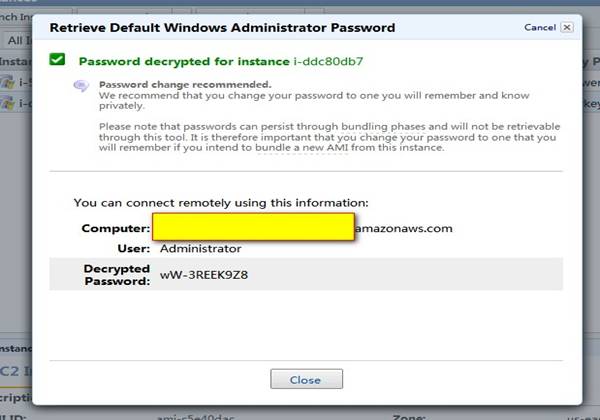The image size is (600, 420).
Task: Click the User label
Action: (133, 248)
